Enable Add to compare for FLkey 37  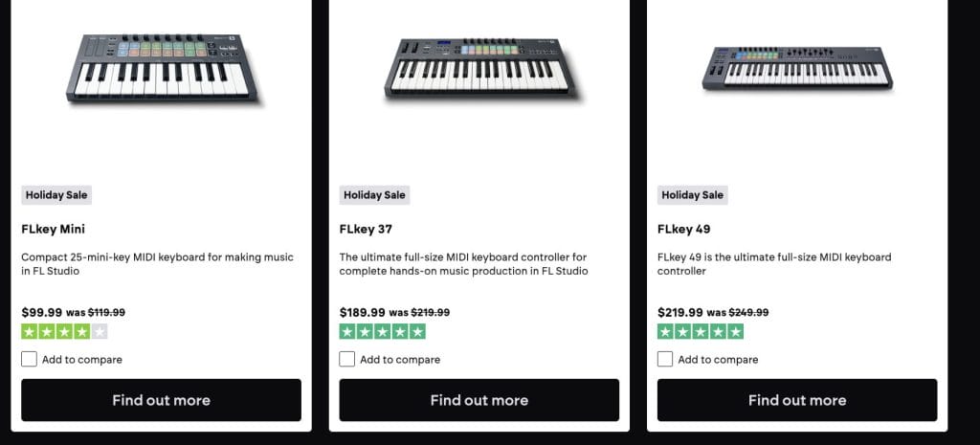pyautogui.click(x=347, y=359)
